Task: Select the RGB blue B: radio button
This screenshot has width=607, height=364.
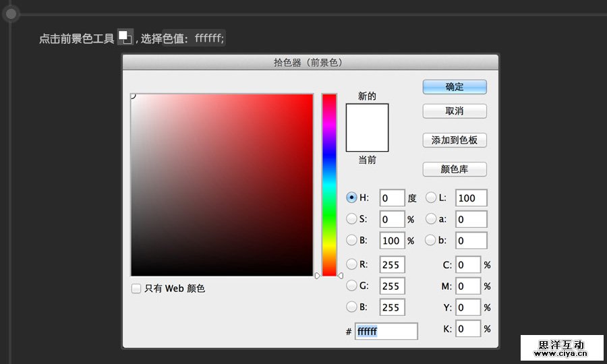Action: coord(351,307)
